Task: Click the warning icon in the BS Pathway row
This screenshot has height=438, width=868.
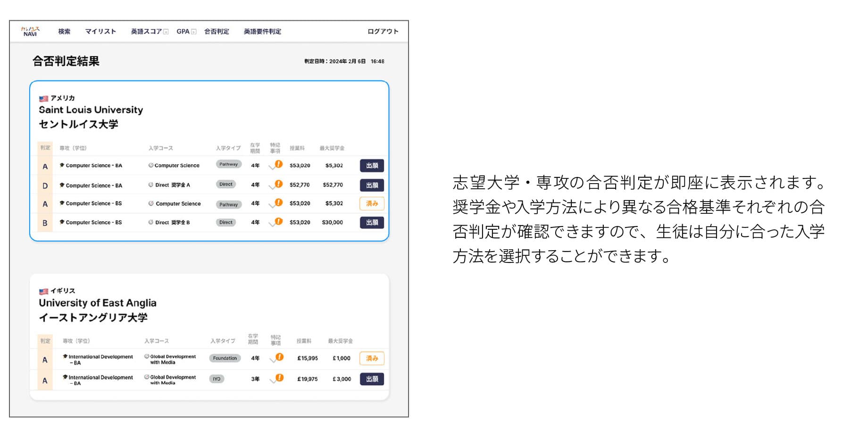Action: point(279,202)
